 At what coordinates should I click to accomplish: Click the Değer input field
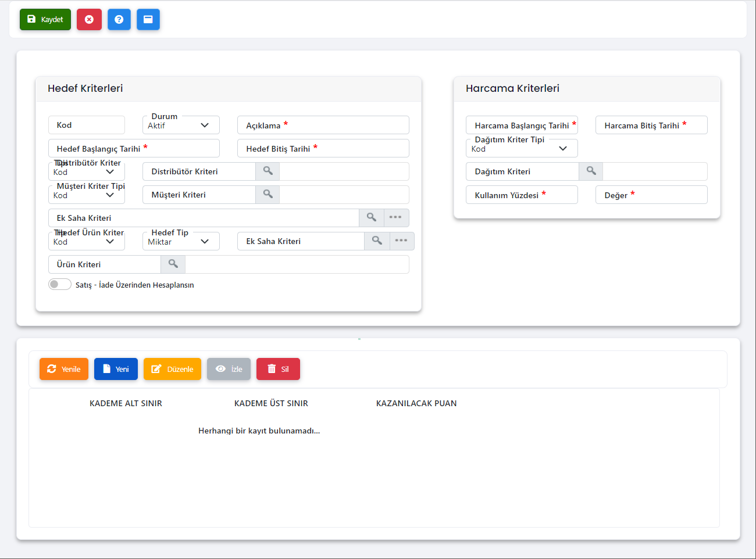click(x=651, y=195)
